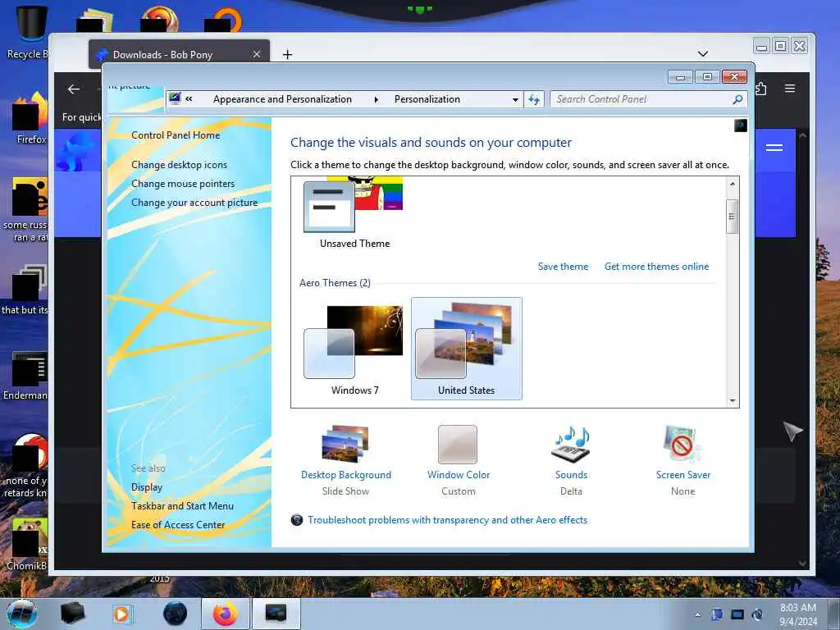This screenshot has height=630, width=840.
Task: Click Appearance and Personalization breadcrumb
Action: point(282,99)
